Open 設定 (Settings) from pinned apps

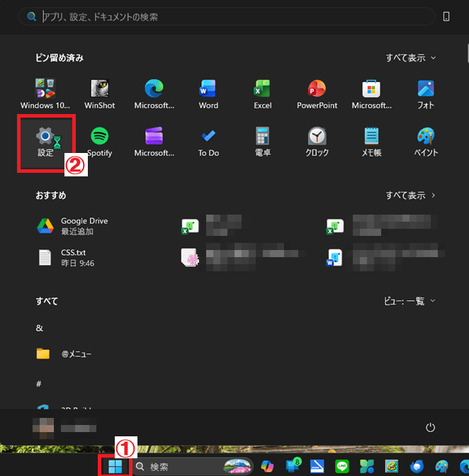[45, 142]
